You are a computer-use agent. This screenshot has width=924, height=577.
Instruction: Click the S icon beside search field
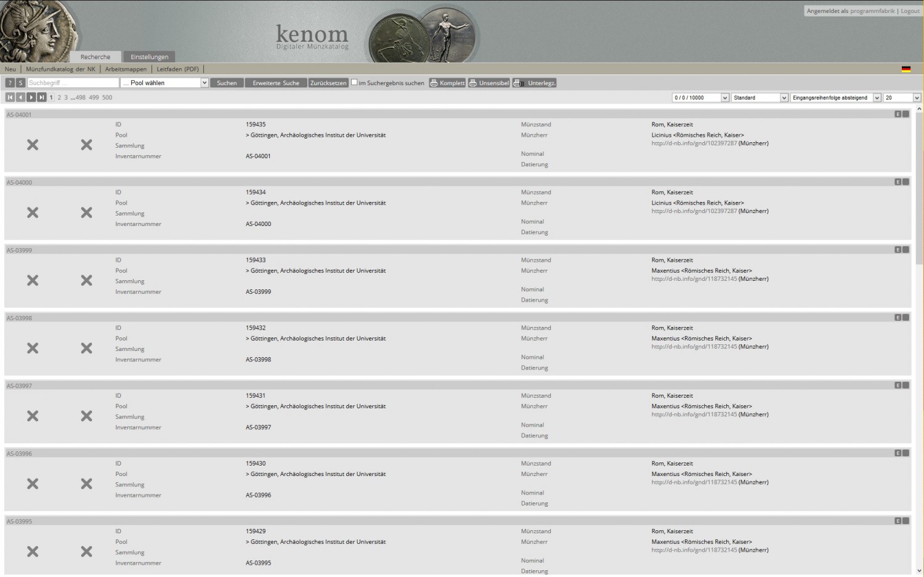20,83
